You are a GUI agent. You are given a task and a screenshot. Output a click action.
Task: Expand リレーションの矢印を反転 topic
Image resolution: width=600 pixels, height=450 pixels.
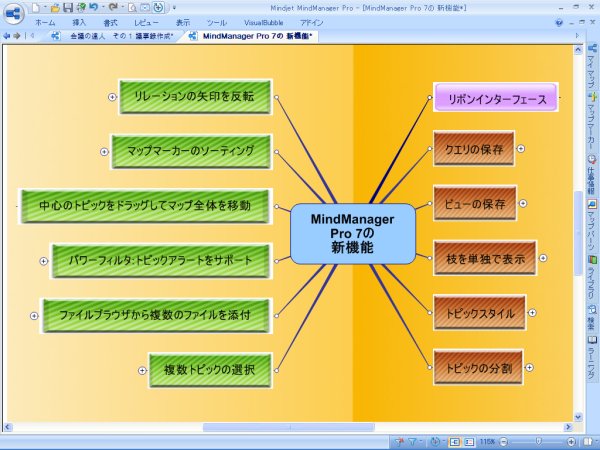coord(112,97)
